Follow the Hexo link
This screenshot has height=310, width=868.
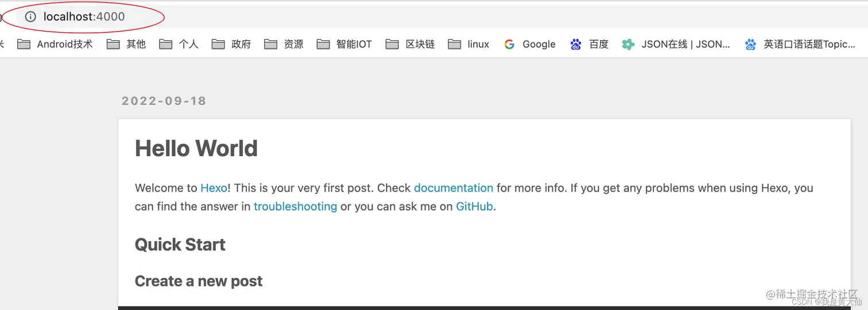(x=214, y=188)
